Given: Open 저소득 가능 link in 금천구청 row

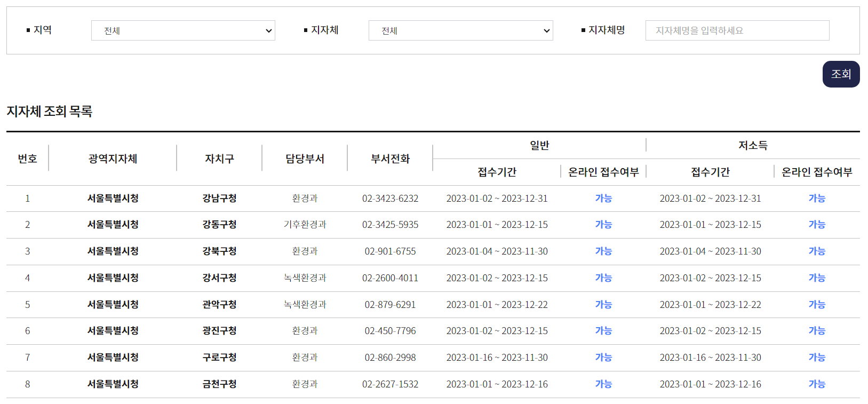Looking at the screenshot, I should 817,384.
